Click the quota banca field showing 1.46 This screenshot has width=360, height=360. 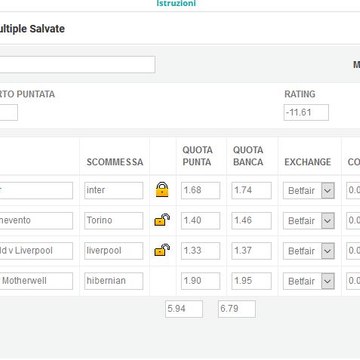pyautogui.click(x=251, y=220)
